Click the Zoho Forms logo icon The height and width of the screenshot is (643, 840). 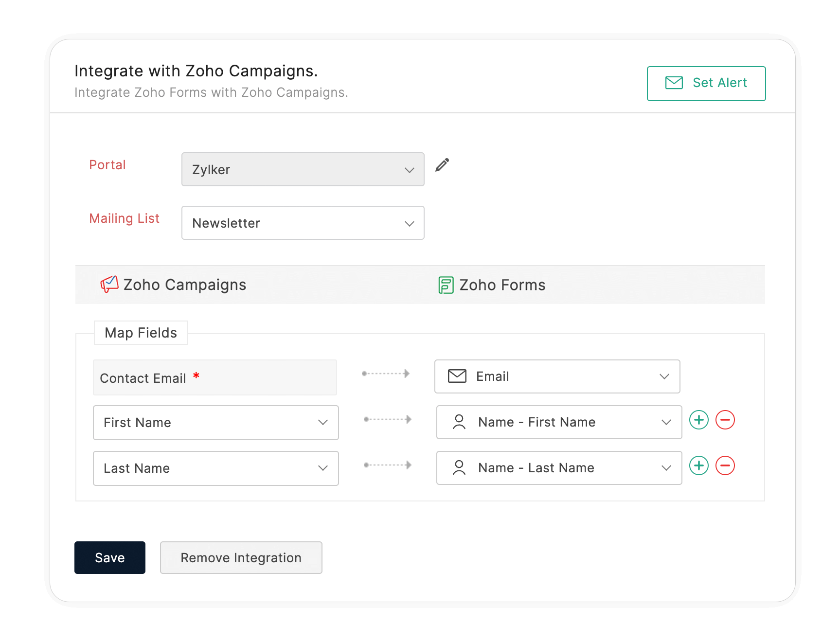(446, 285)
